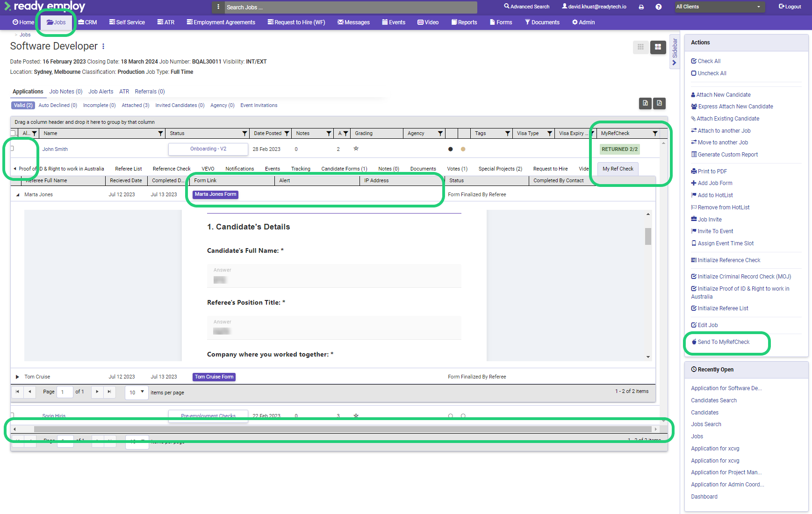Click the RETURNED 2/2 status badge
Screen dimensions: 812x514
619,149
